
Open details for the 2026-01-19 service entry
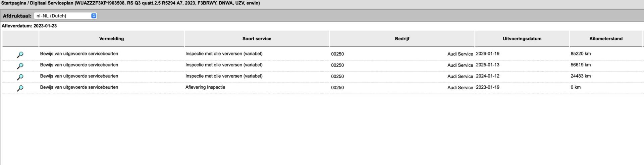point(20,55)
